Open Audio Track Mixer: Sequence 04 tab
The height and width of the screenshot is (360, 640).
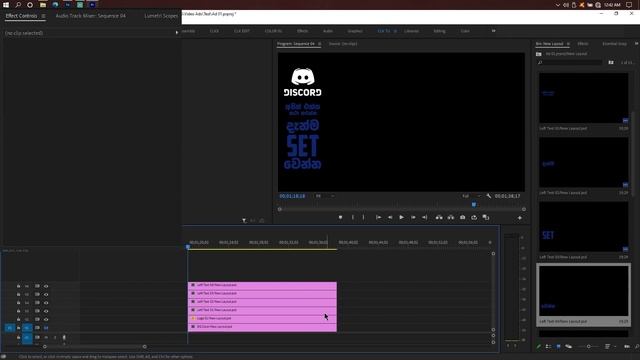point(91,16)
